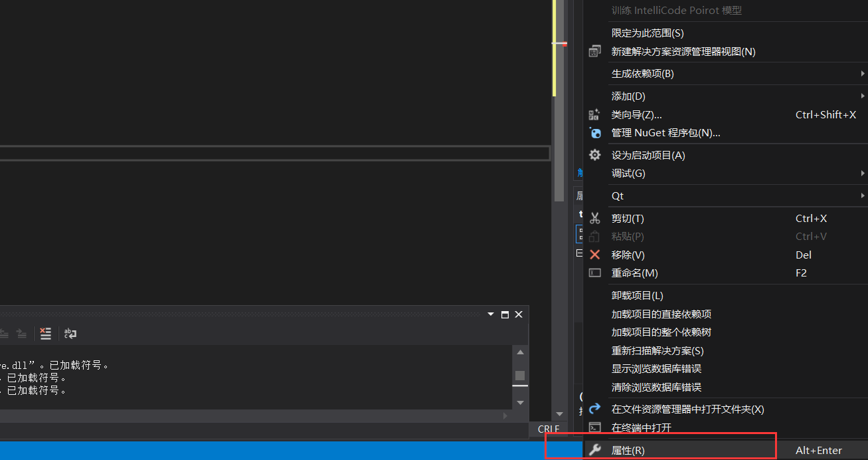Image resolution: width=868 pixels, height=460 pixels.
Task: Select 重命名(M) from the context menu
Action: [x=634, y=273]
